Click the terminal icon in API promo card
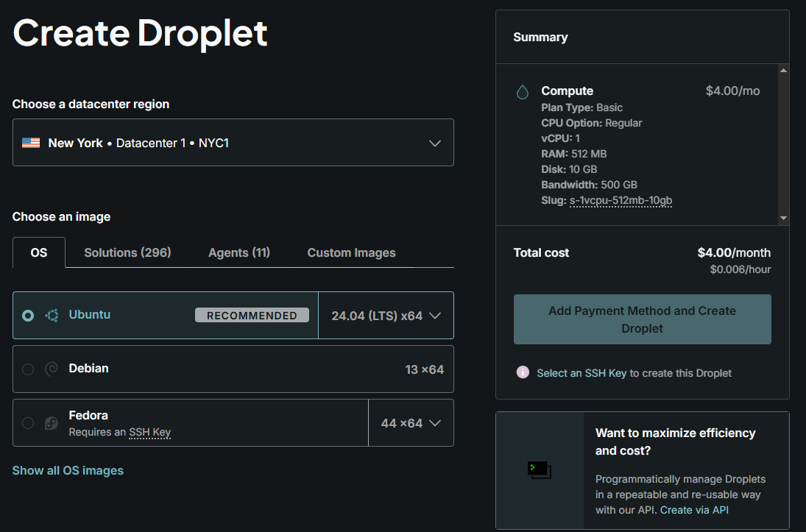 (540, 469)
